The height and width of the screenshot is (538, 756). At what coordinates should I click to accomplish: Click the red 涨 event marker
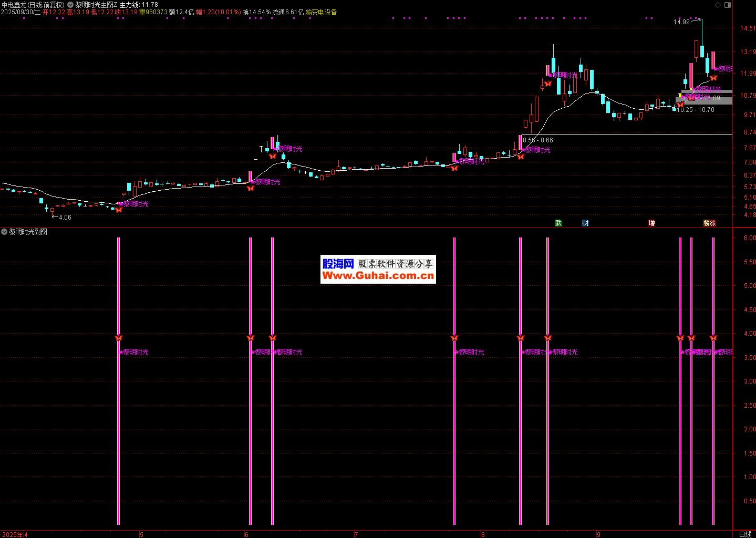[x=713, y=223]
